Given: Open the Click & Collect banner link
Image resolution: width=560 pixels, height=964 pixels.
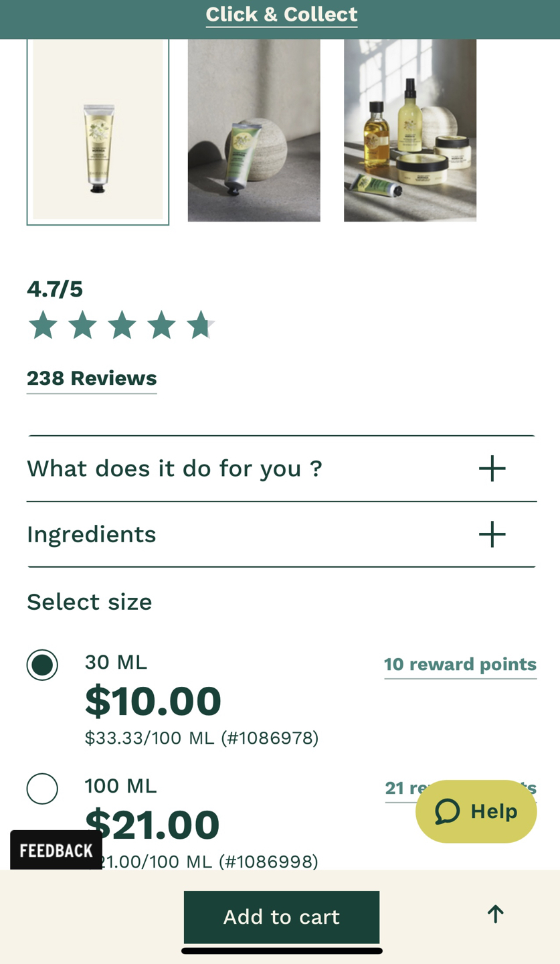Looking at the screenshot, I should pos(281,15).
